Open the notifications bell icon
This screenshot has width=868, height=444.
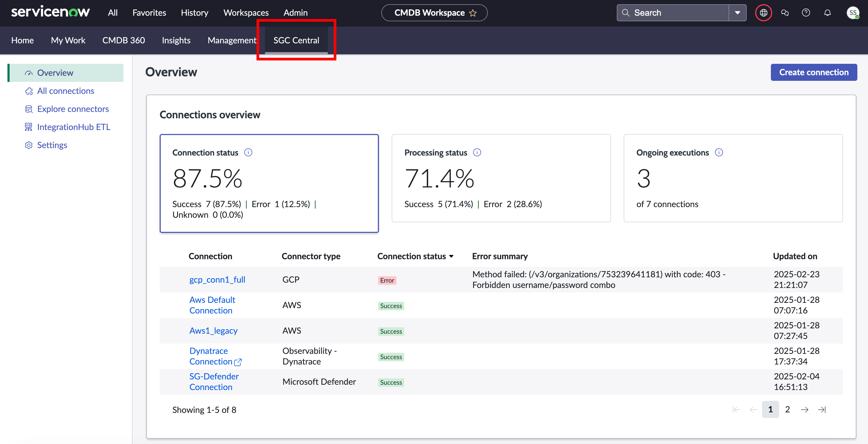(827, 13)
